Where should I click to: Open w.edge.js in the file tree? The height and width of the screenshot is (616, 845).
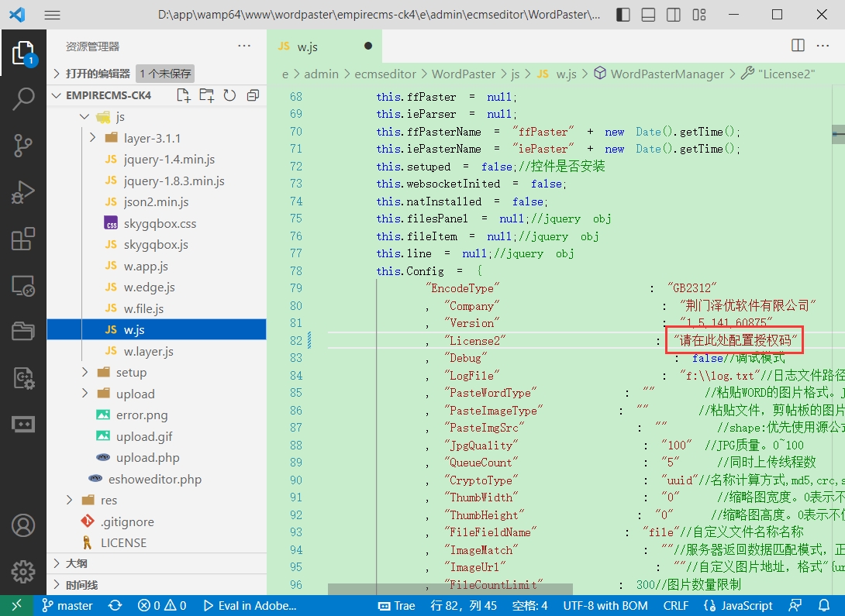pos(149,287)
